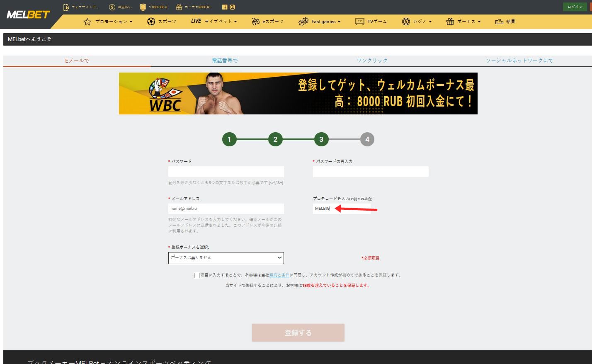Click the LIVE logo icon
592x364 pixels.
[x=196, y=21]
